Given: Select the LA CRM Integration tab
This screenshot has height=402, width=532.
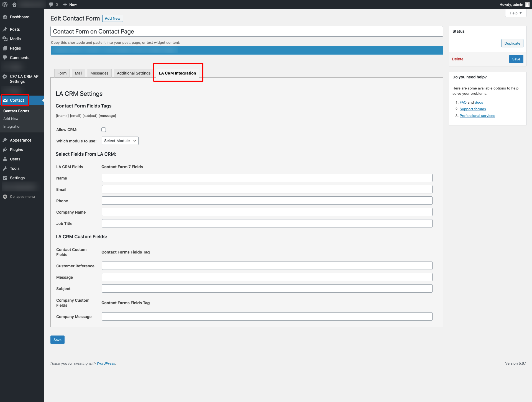Looking at the screenshot, I should tap(177, 73).
